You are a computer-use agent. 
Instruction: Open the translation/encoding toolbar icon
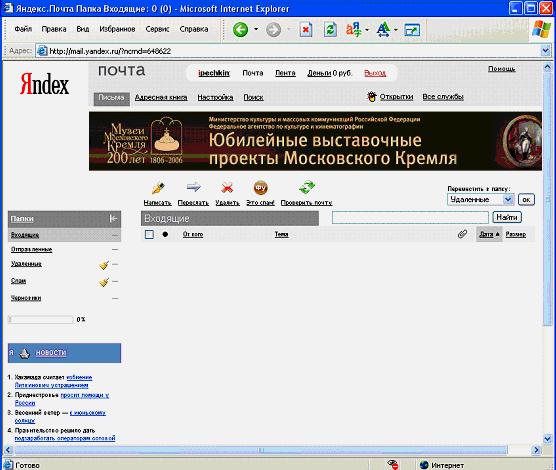(354, 29)
